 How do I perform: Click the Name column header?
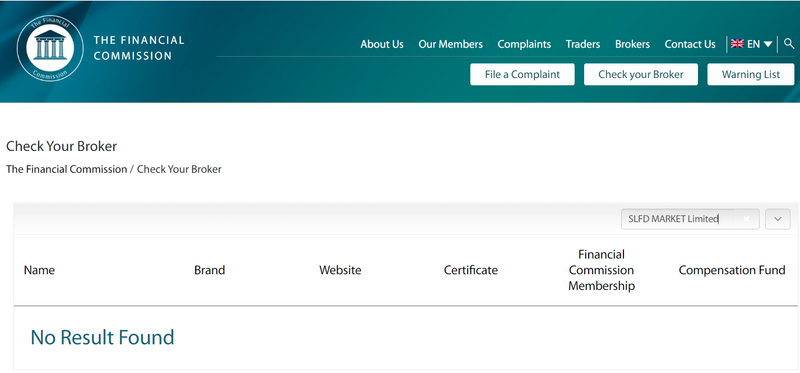tap(39, 270)
